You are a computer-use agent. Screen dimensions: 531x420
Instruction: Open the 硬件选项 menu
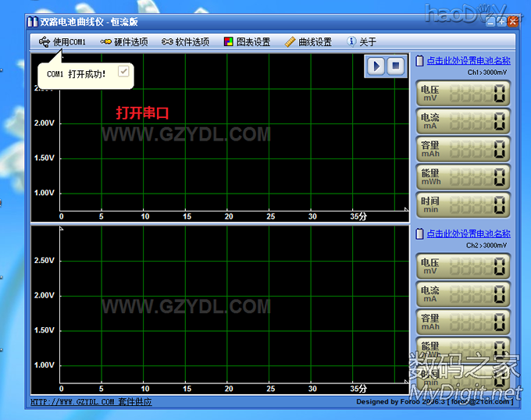130,41
